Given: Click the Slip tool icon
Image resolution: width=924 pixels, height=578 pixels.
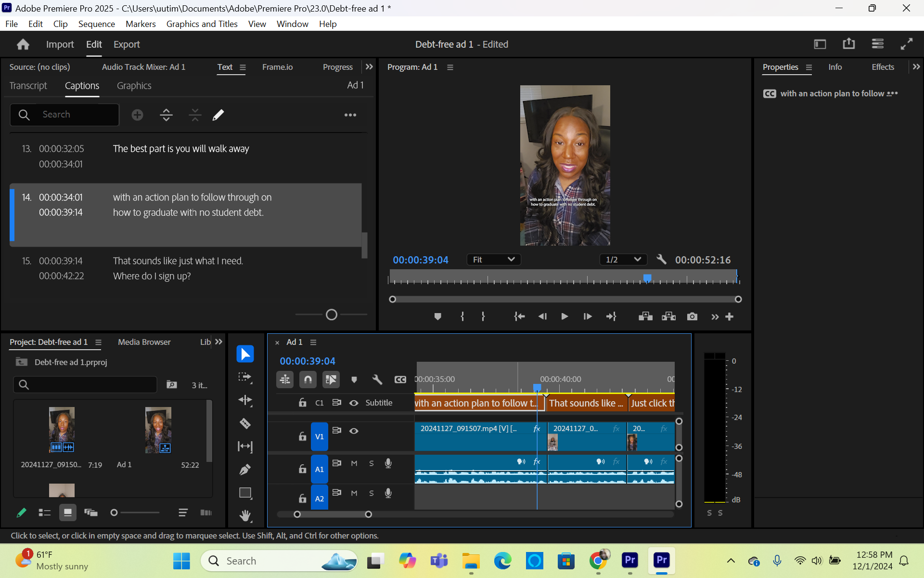Looking at the screenshot, I should (246, 445).
